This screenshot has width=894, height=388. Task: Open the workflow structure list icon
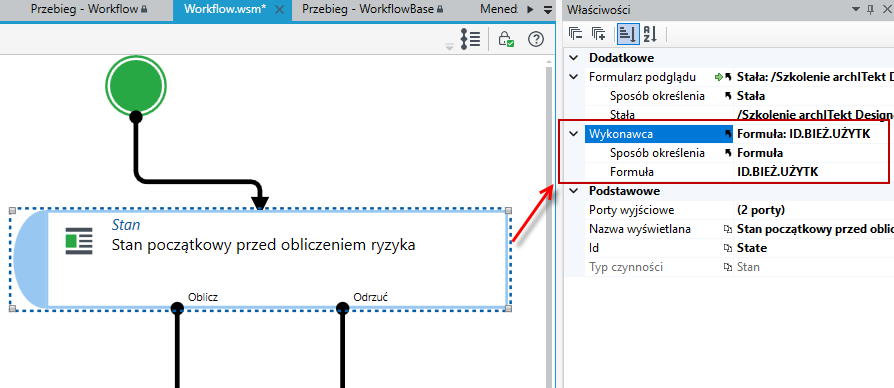pyautogui.click(x=470, y=39)
